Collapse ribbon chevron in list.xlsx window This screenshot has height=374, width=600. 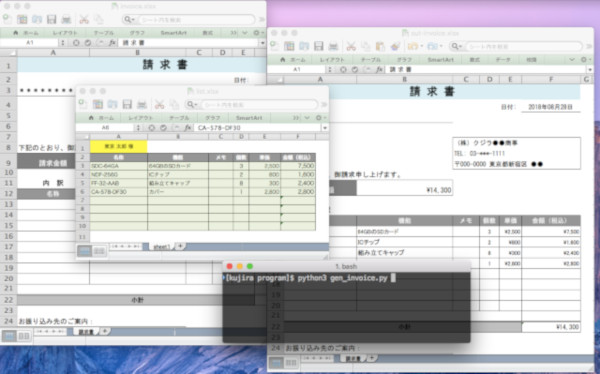click(307, 118)
